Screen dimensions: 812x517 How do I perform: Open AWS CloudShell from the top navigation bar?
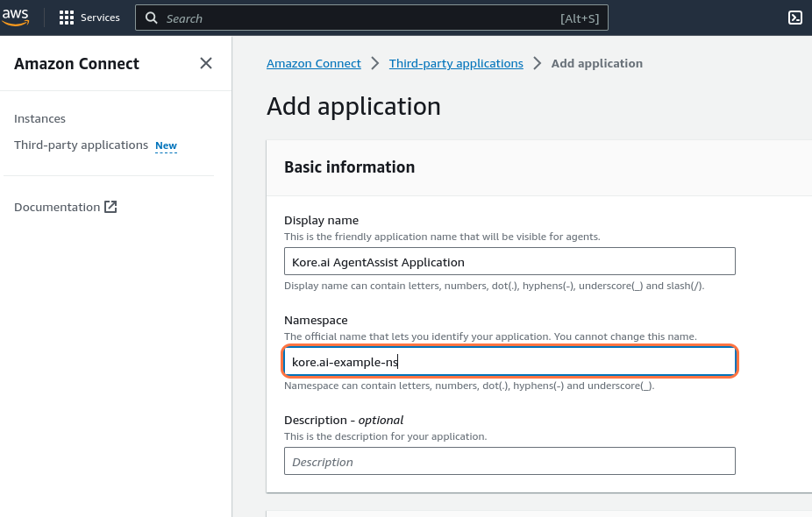794,18
